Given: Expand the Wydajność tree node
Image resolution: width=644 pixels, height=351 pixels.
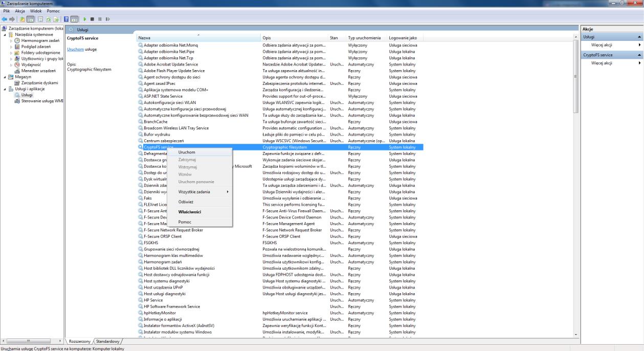Looking at the screenshot, I should [11, 64].
